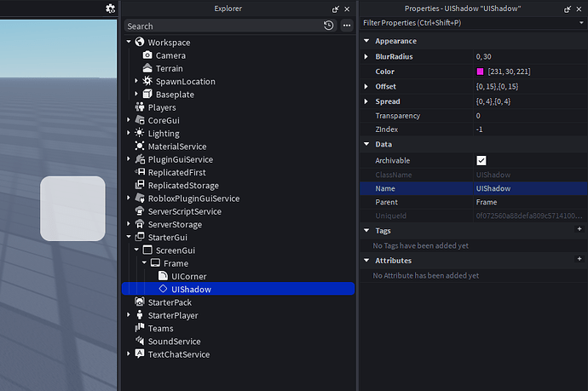Viewport: 588px width, 391px height.
Task: Edit the ZIndex value -1
Action: click(530, 129)
